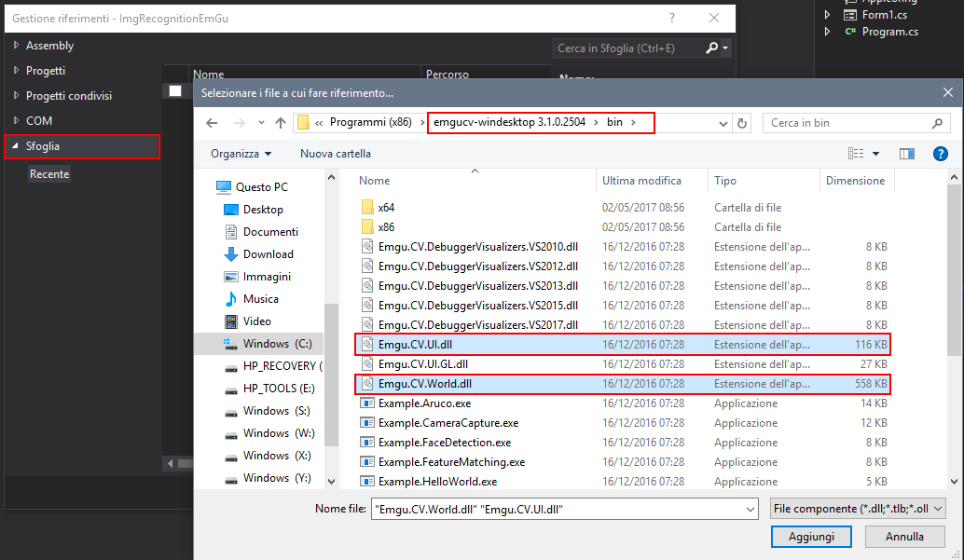Open the file dialog help
The width and height of the screenshot is (964, 560).
click(940, 154)
